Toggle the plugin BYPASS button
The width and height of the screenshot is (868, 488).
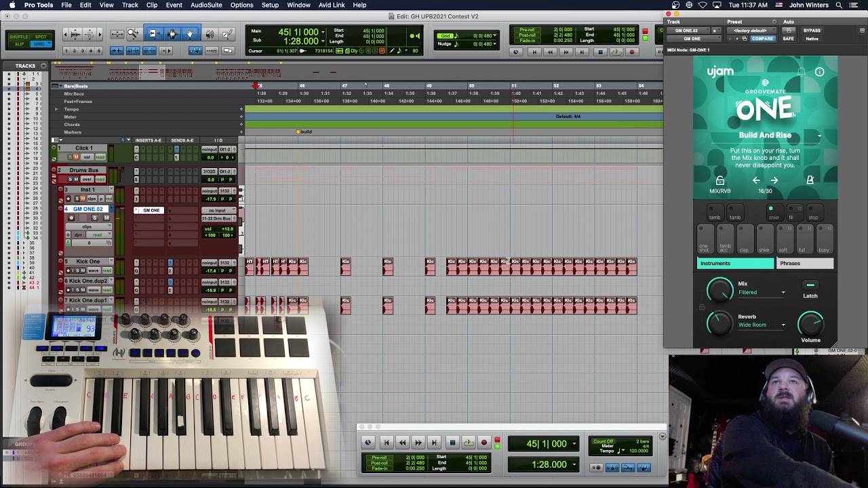click(x=812, y=30)
